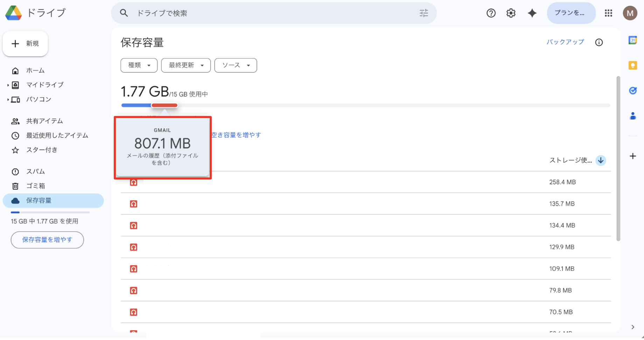Image resolution: width=644 pixels, height=340 pixels.
Task: Open Google Tasks side panel icon
Action: pyautogui.click(x=633, y=91)
